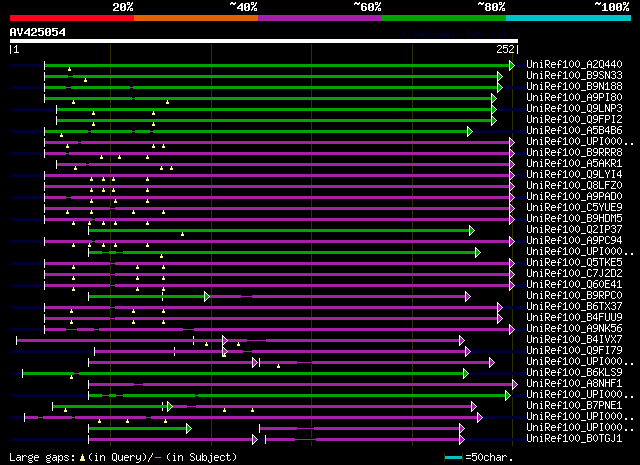Image resolution: width=640 pixels, height=465 pixels.
Task: Click the UniRef100_A9NK56 label
Action: click(574, 328)
